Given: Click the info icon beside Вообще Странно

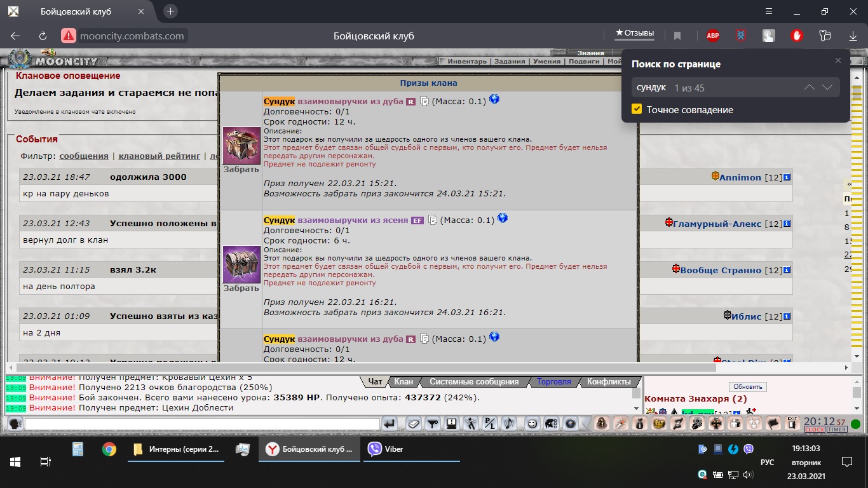Looking at the screenshot, I should 787,270.
